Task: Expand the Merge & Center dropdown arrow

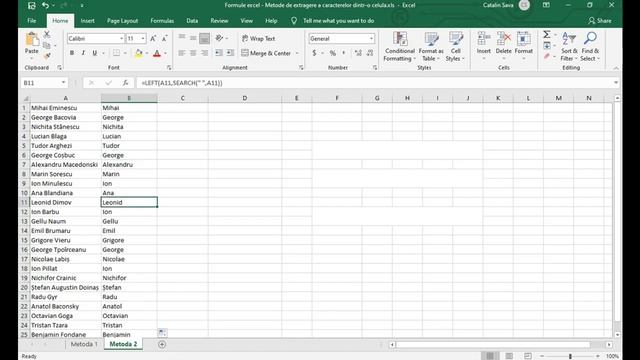Action: point(297,53)
